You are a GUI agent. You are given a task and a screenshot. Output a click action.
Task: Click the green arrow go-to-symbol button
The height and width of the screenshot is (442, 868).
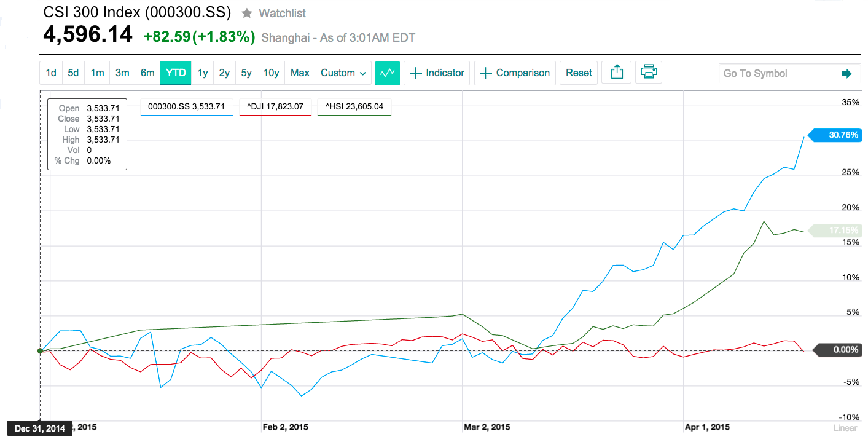point(846,73)
